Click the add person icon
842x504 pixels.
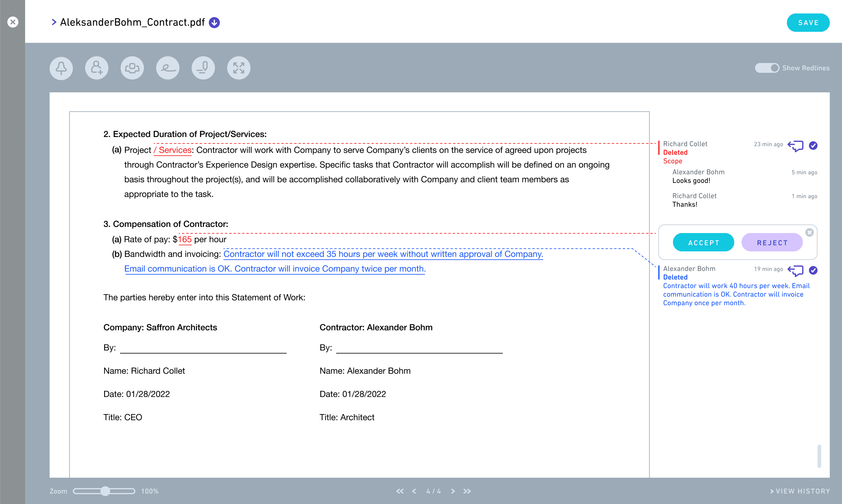coord(96,68)
